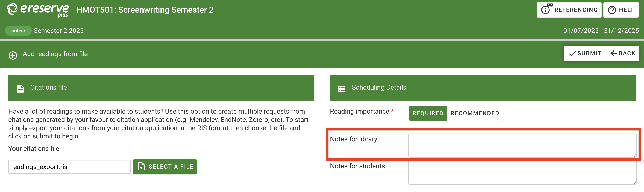The width and height of the screenshot is (644, 192).
Task: Click the active status badge
Action: pos(18,31)
